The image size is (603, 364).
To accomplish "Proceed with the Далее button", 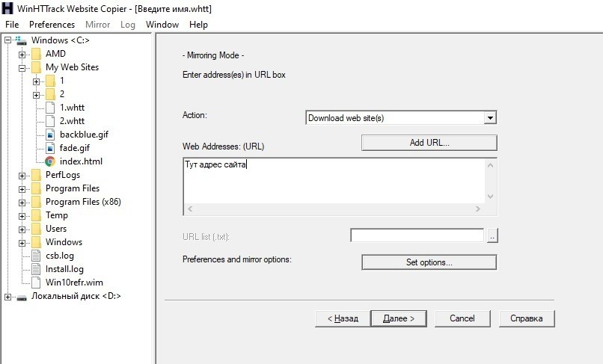I will pos(399,318).
